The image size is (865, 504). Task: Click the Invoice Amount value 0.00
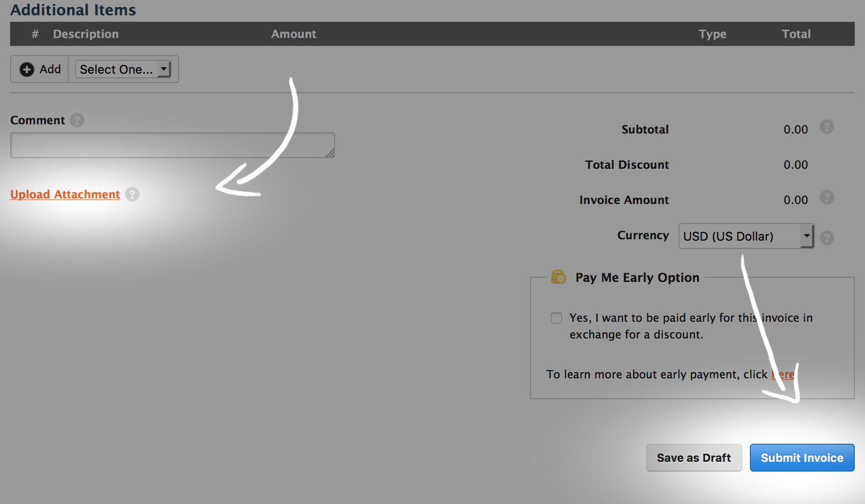(x=796, y=200)
